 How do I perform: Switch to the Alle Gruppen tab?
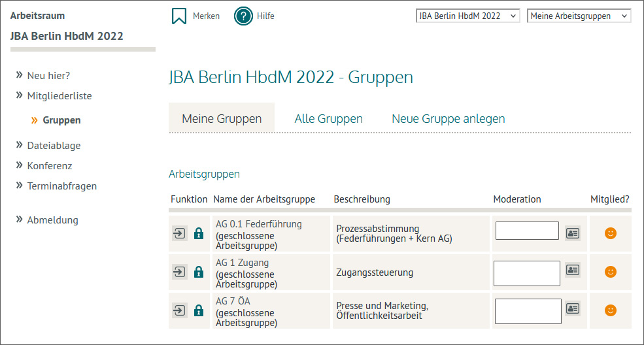(x=328, y=119)
